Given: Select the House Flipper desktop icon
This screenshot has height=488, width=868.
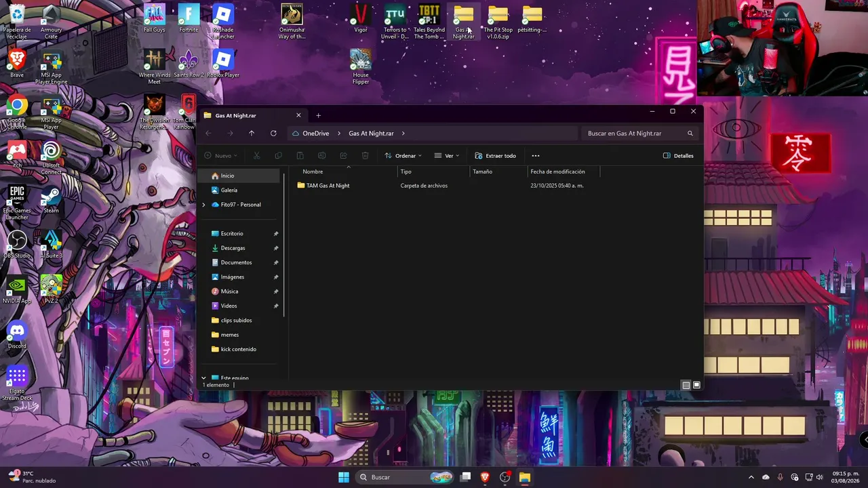Looking at the screenshot, I should [x=361, y=68].
